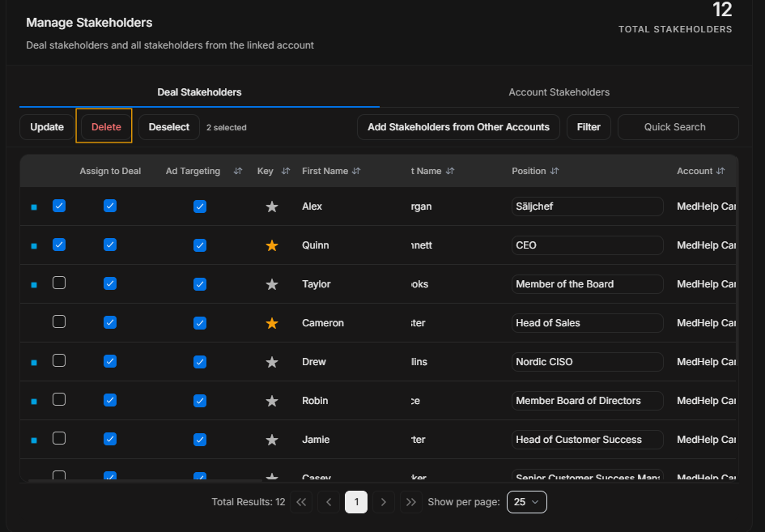The image size is (765, 532).
Task: Click the Update button
Action: click(47, 127)
